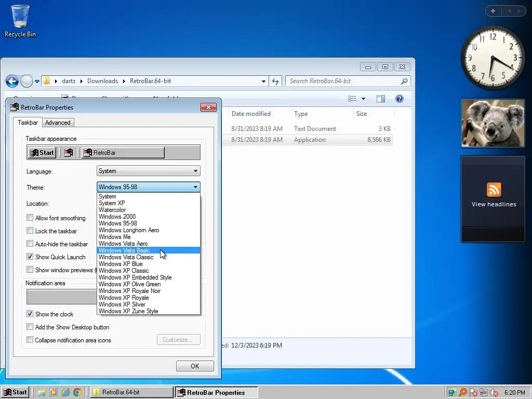Select the Application row sized 8,566 KB
Viewport: 532px width, 399px height.
(x=308, y=139)
